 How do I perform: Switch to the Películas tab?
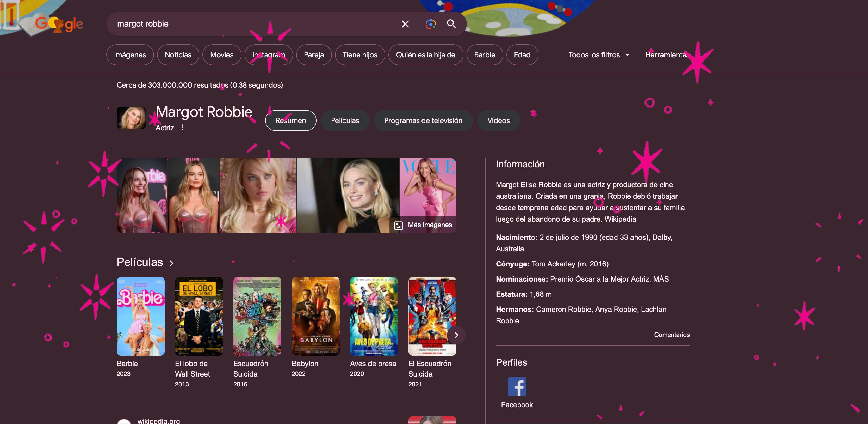point(345,120)
